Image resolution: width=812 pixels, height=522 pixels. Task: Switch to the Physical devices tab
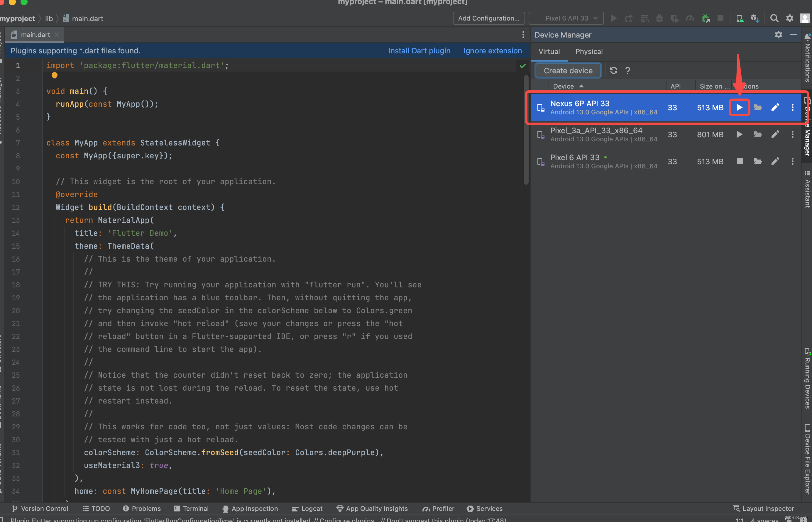588,52
